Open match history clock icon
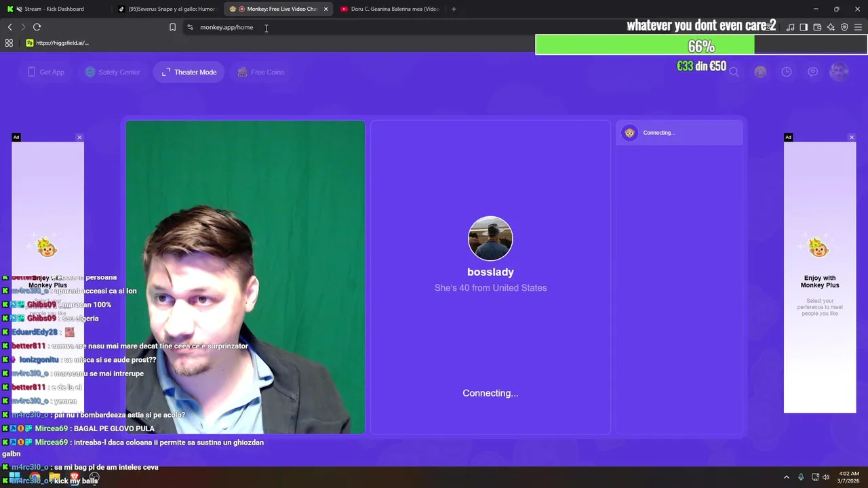This screenshot has height=488, width=868. [x=787, y=72]
